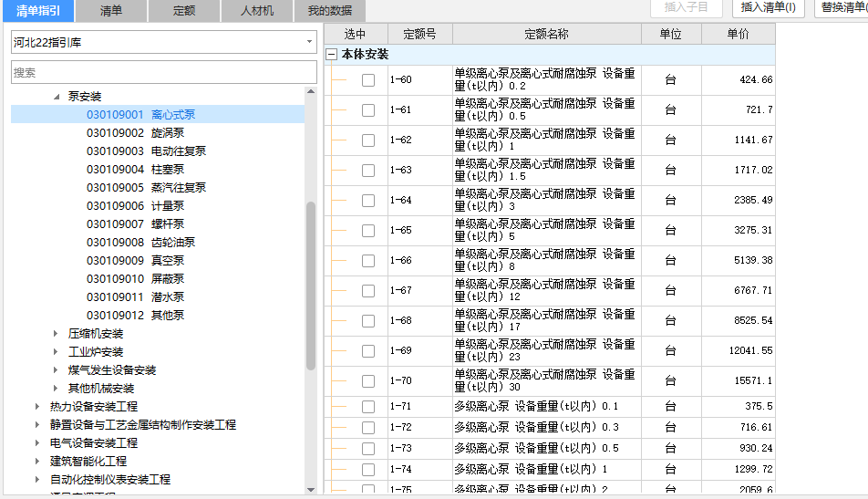
Task: Collapse the 本体安装 group
Action: point(332,54)
